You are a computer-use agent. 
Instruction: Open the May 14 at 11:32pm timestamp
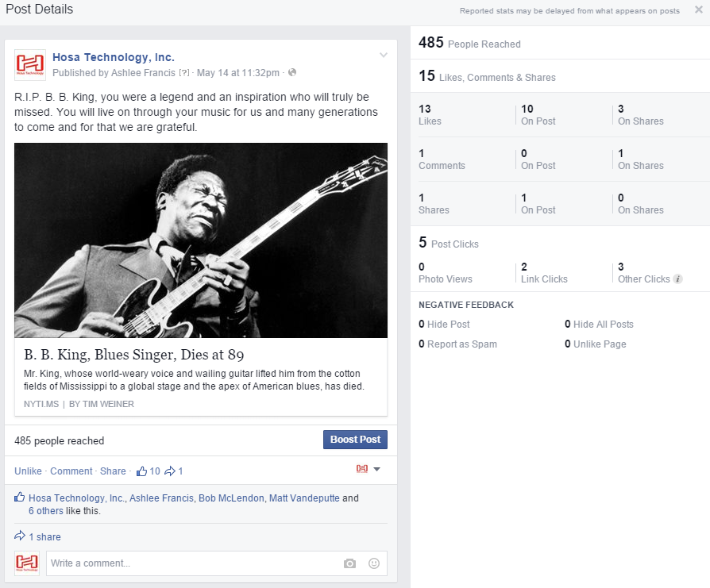tap(238, 73)
